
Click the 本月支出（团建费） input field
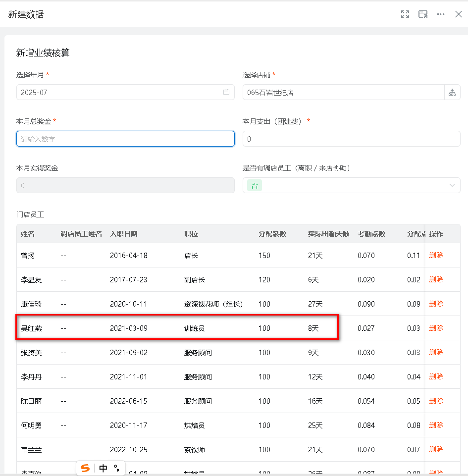(352, 139)
